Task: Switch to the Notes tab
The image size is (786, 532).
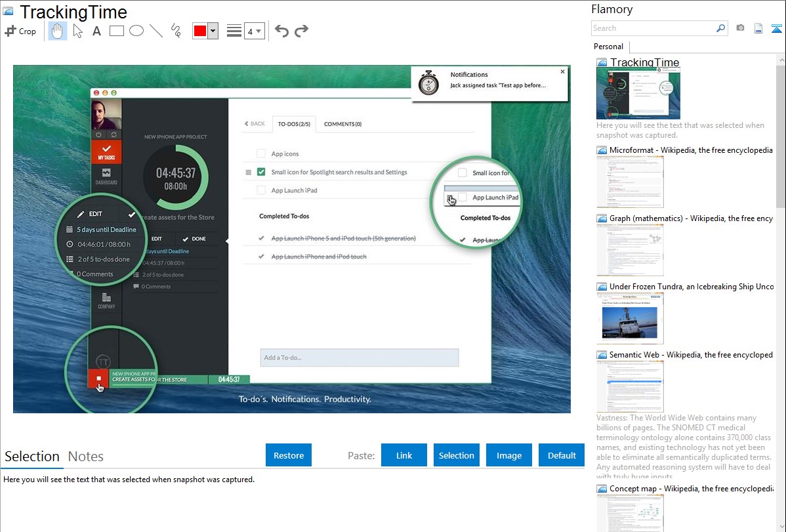Action: pyautogui.click(x=86, y=457)
